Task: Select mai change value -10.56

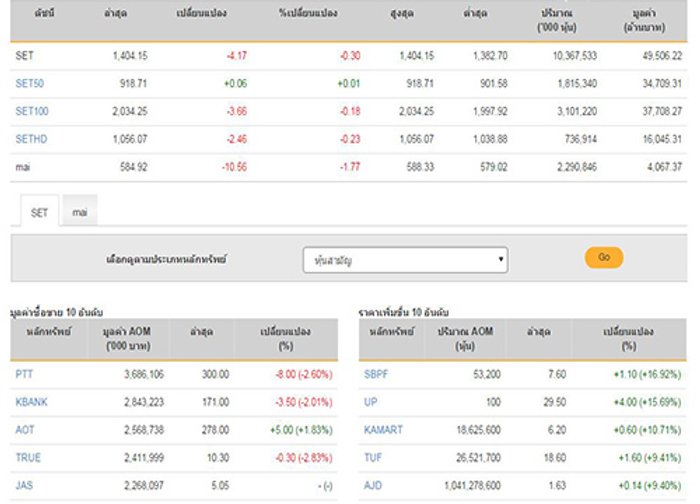Action: [x=234, y=167]
